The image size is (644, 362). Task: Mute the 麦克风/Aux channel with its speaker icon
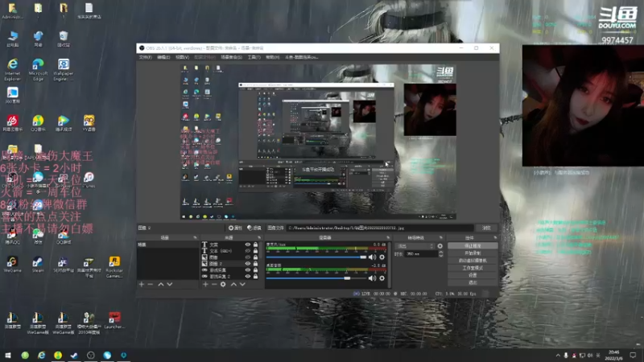[x=372, y=257]
